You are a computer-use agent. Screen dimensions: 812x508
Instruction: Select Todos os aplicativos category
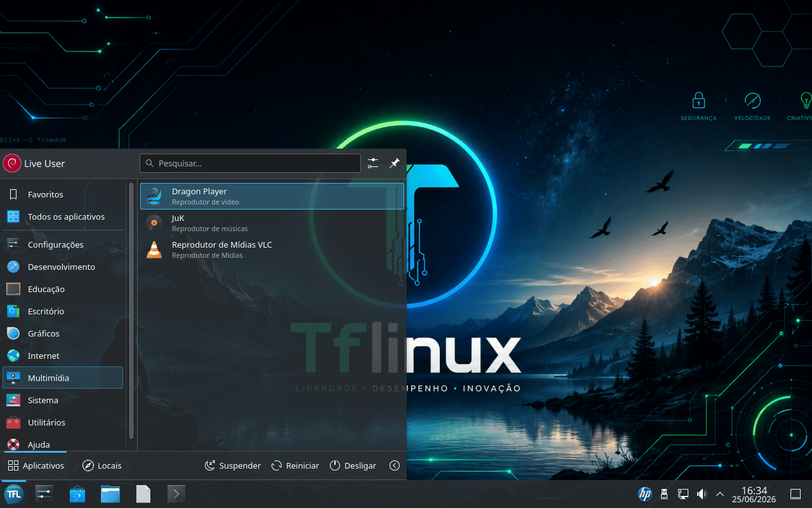(x=63, y=217)
